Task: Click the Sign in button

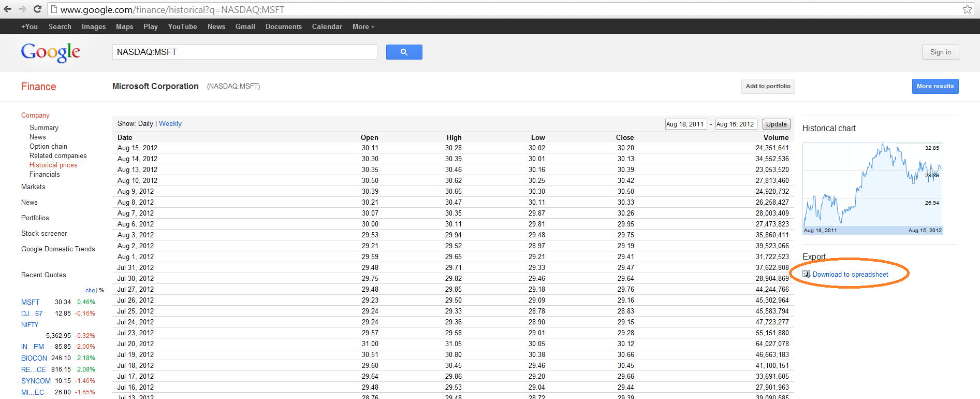Action: pyautogui.click(x=940, y=52)
